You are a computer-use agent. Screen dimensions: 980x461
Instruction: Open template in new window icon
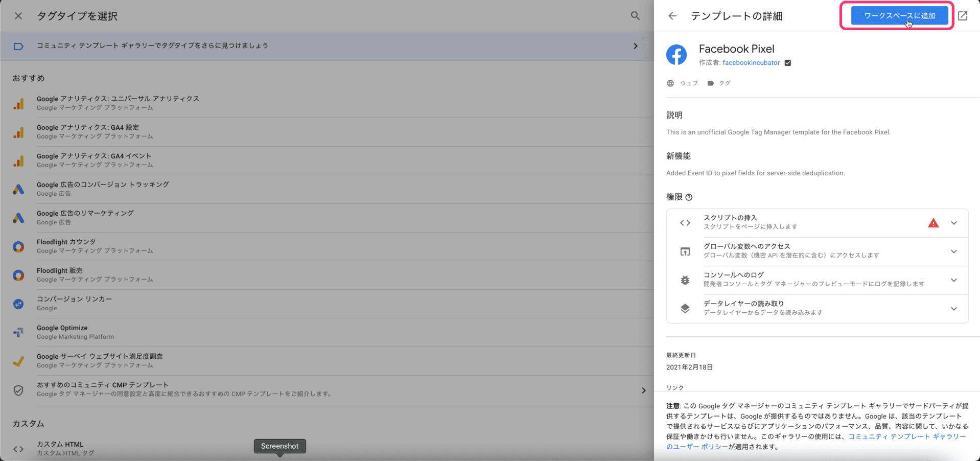click(963, 16)
